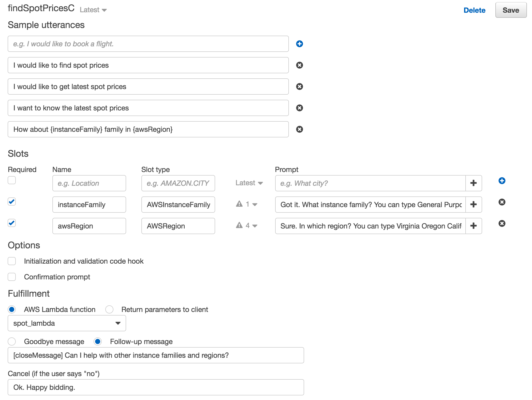The height and width of the screenshot is (400, 532).
Task: Uncheck Required for instanceFamily slot
Action: 12,202
